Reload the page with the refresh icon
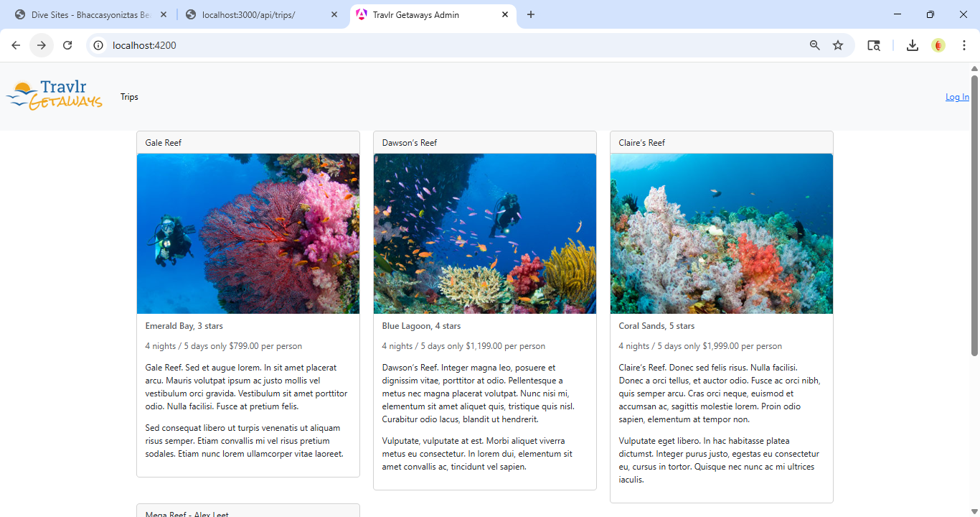 point(67,45)
